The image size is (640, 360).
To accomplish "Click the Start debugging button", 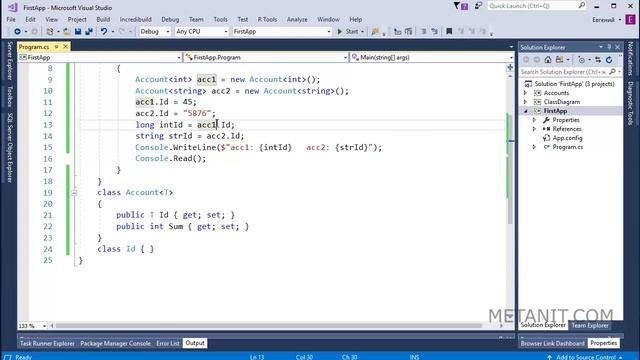I will 348,31.
